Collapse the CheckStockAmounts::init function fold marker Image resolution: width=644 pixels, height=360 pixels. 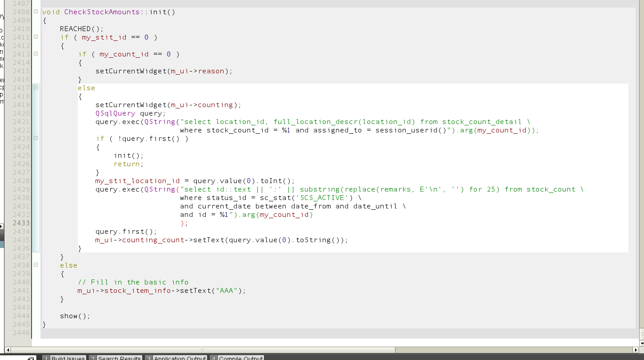tap(36, 12)
